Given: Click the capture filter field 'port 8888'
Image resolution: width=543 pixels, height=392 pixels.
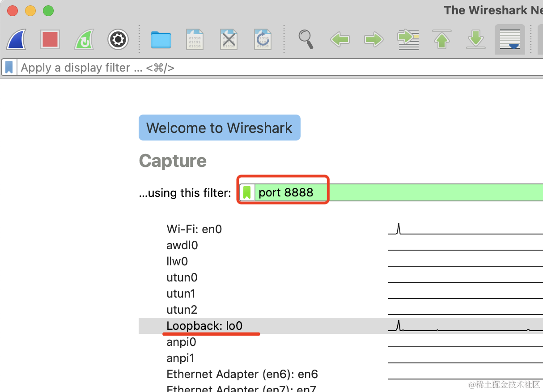Looking at the screenshot, I should pyautogui.click(x=399, y=192).
